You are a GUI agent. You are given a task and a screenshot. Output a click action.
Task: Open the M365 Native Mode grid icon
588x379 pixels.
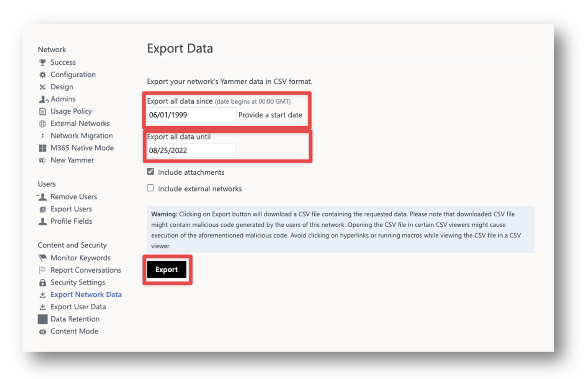pos(42,148)
